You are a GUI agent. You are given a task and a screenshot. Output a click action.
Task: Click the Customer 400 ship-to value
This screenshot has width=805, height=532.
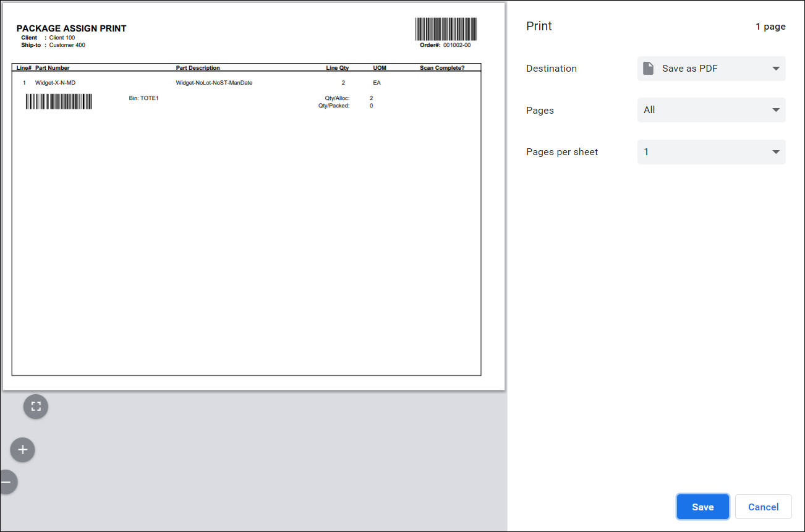tap(67, 45)
